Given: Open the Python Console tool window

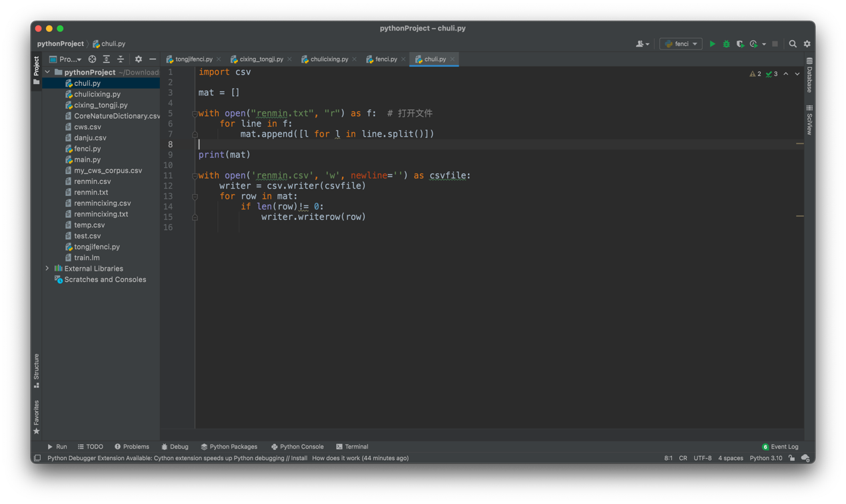Looking at the screenshot, I should point(297,447).
